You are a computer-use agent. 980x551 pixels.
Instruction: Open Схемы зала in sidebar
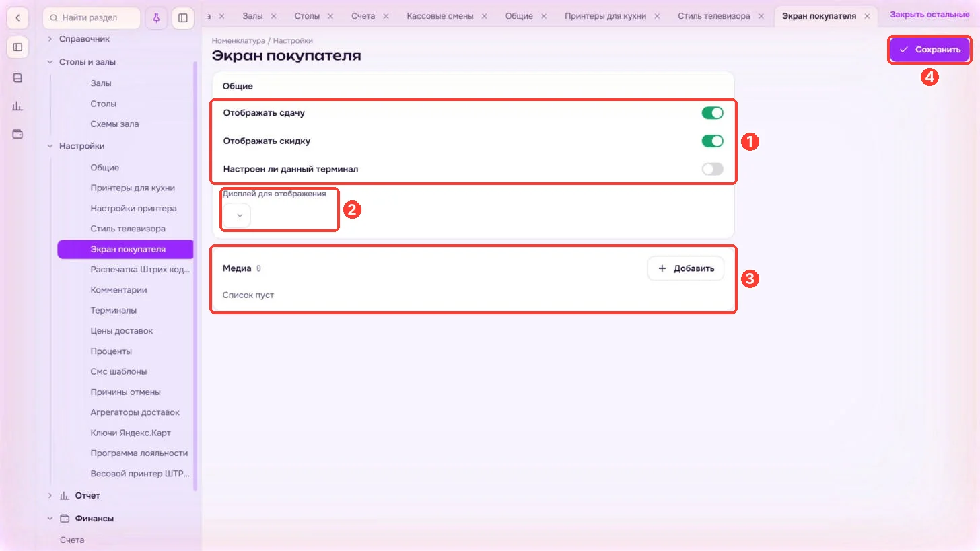[115, 124]
